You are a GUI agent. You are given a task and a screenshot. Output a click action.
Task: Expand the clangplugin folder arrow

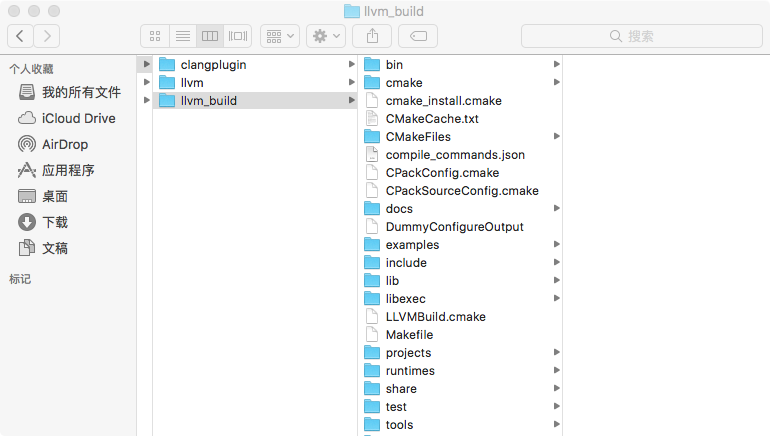point(352,64)
